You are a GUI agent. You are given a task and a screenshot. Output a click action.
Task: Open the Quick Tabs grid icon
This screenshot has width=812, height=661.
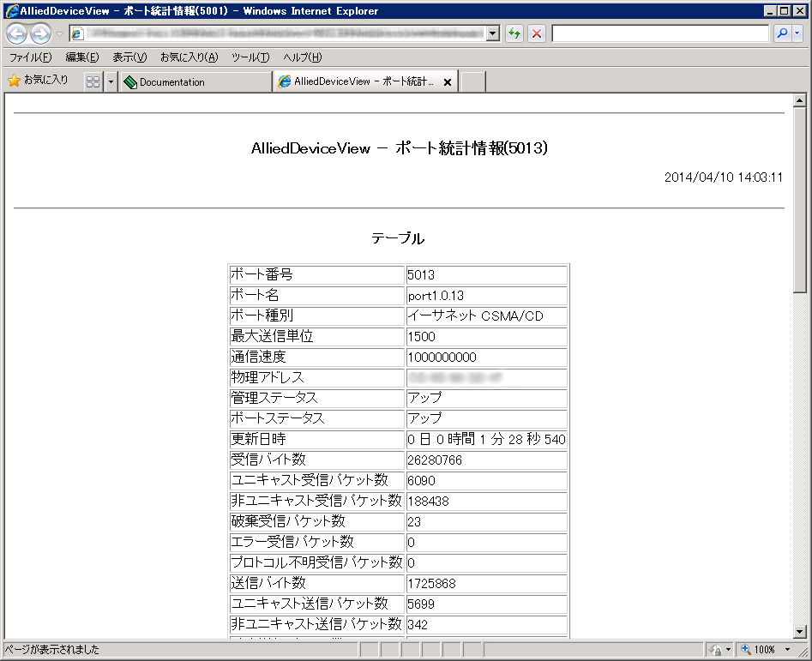click(93, 81)
